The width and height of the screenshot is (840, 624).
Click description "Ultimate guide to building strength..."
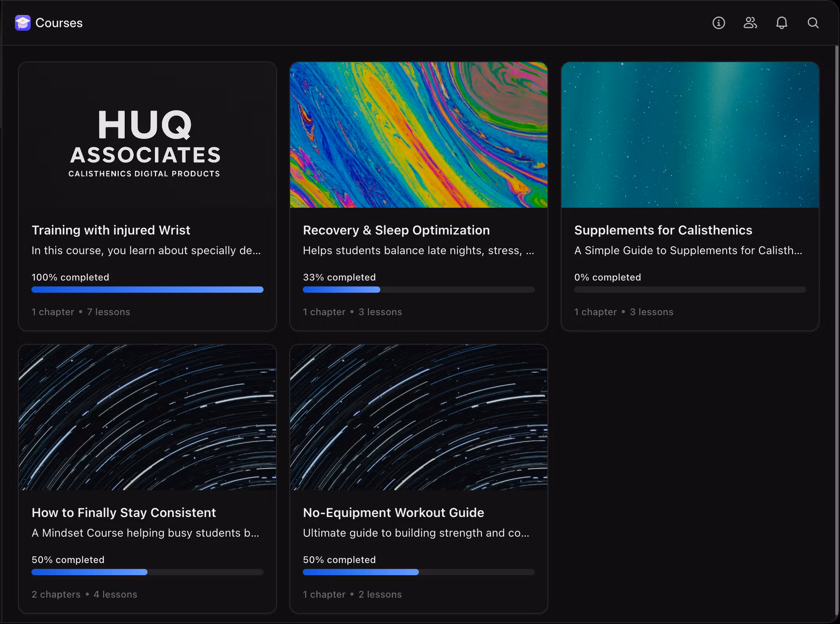[x=416, y=533]
